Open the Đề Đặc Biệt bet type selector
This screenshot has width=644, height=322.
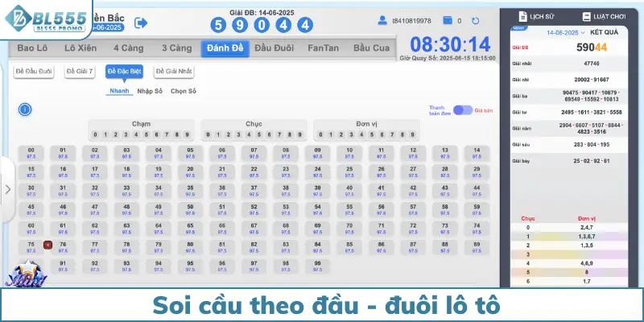[122, 72]
